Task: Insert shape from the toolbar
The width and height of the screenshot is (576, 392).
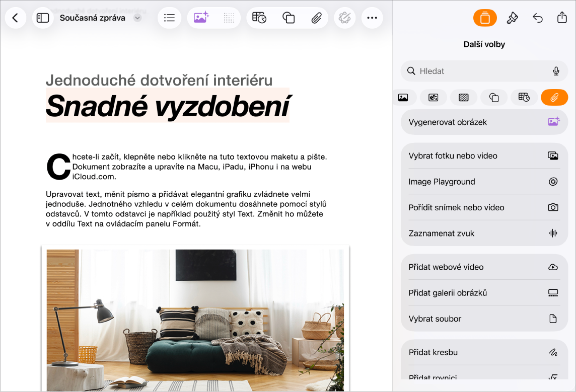Action: 289,18
